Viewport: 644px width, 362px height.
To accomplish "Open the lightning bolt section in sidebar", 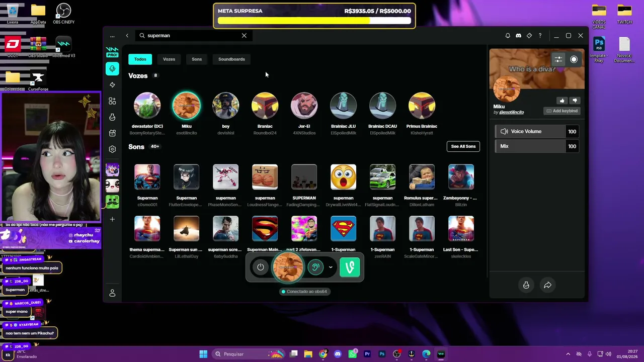I will [x=112, y=85].
